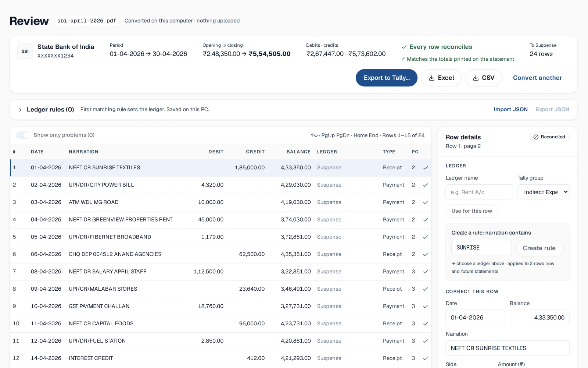Toggle Show only problems switch
This screenshot has height=368, width=588.
pyautogui.click(x=23, y=135)
